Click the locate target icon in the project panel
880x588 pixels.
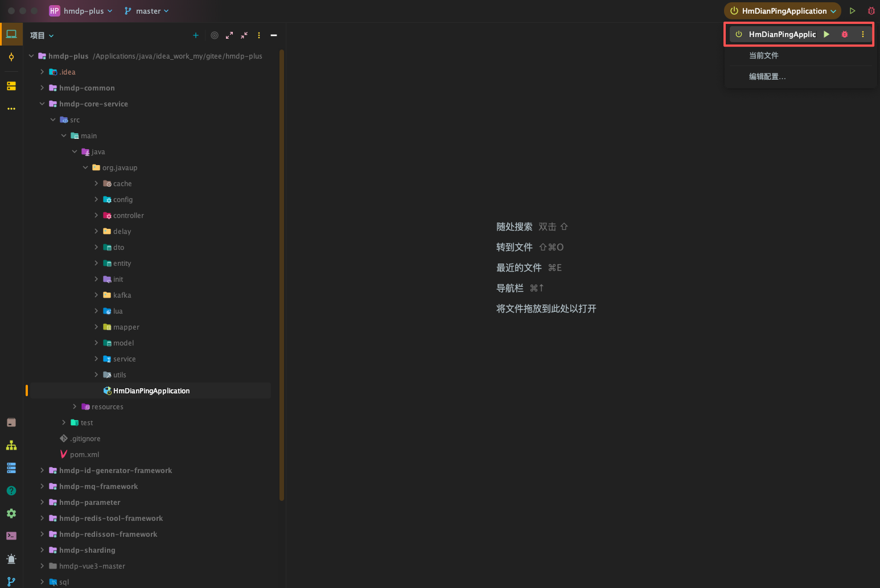click(215, 35)
